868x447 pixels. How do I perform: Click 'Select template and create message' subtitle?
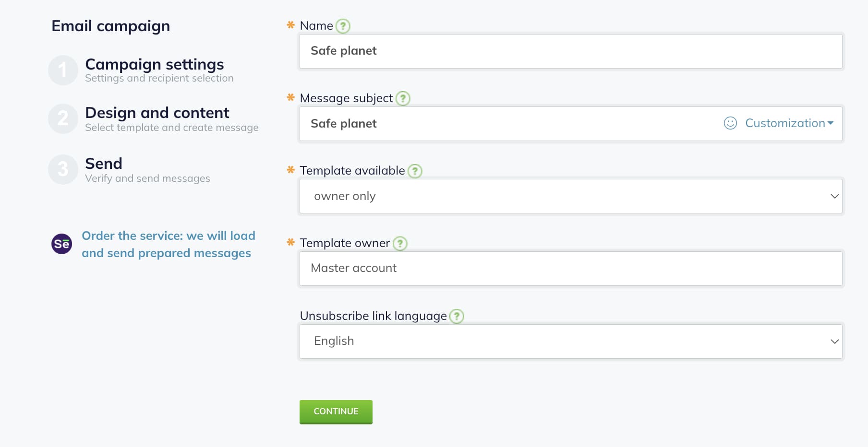coord(172,128)
